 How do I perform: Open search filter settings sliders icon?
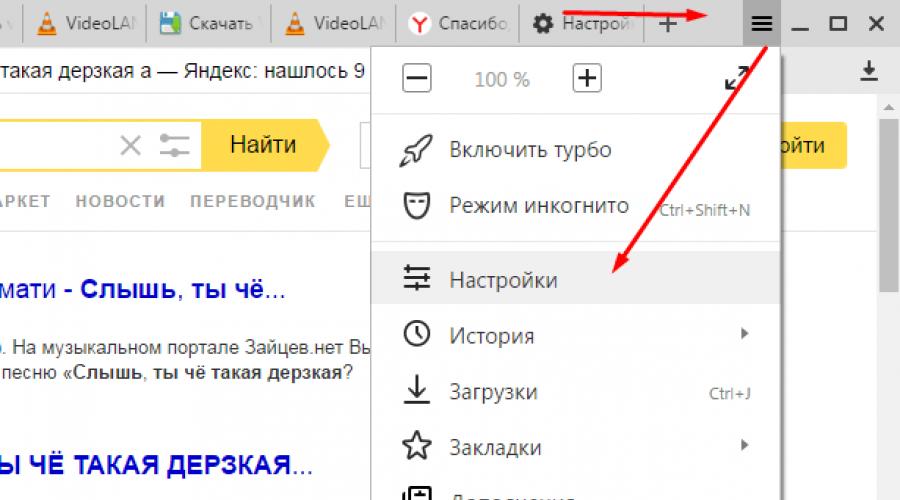pyautogui.click(x=174, y=146)
